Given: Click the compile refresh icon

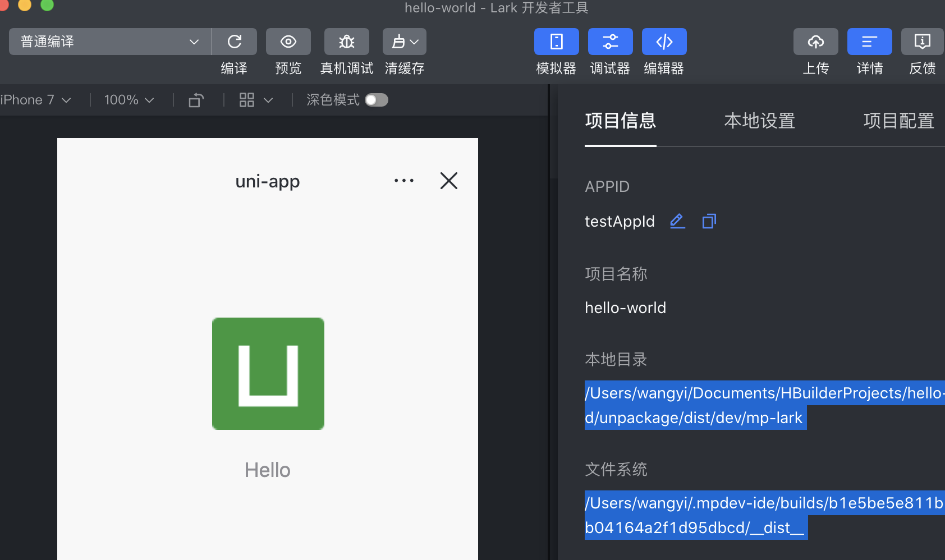Looking at the screenshot, I should [235, 42].
